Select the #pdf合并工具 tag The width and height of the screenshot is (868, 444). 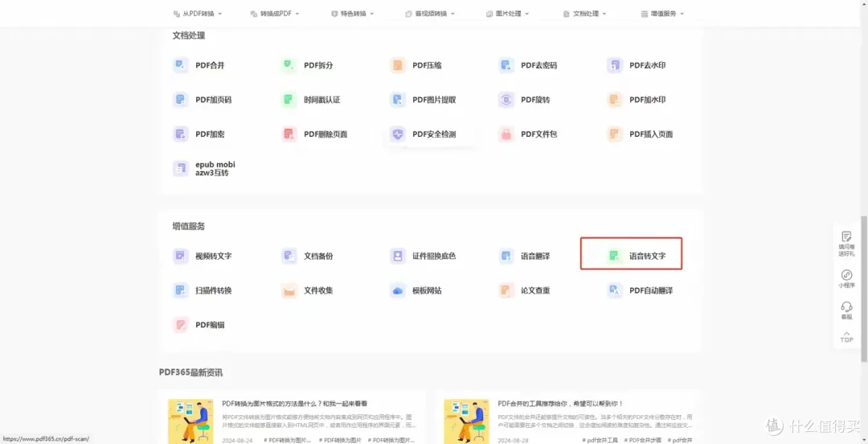point(600,440)
